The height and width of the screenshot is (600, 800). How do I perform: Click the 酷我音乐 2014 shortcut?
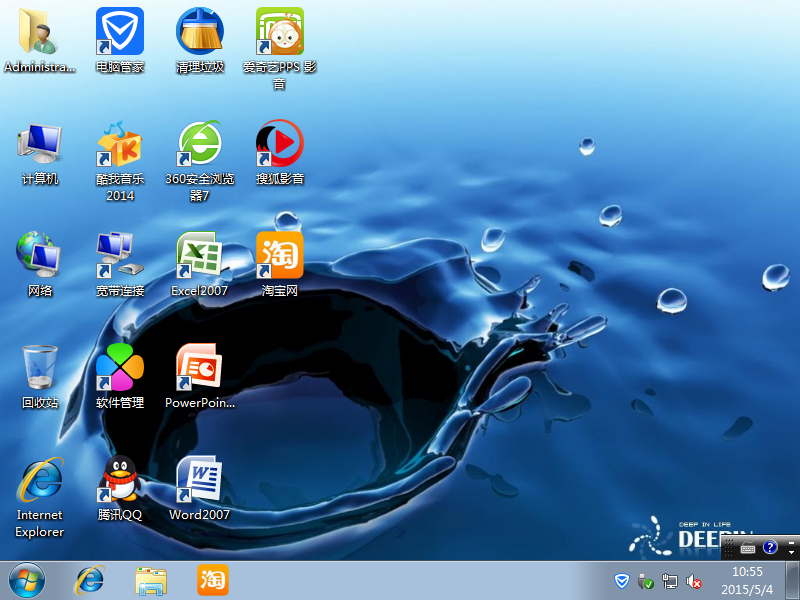point(120,161)
